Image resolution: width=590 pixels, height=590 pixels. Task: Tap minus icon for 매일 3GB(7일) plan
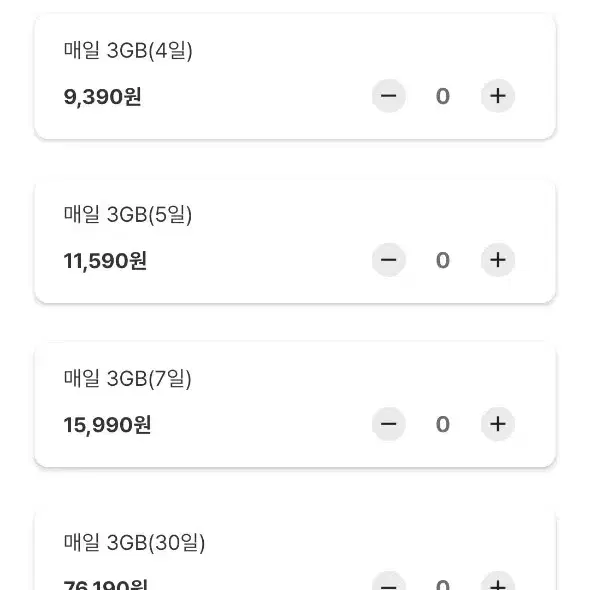point(389,424)
